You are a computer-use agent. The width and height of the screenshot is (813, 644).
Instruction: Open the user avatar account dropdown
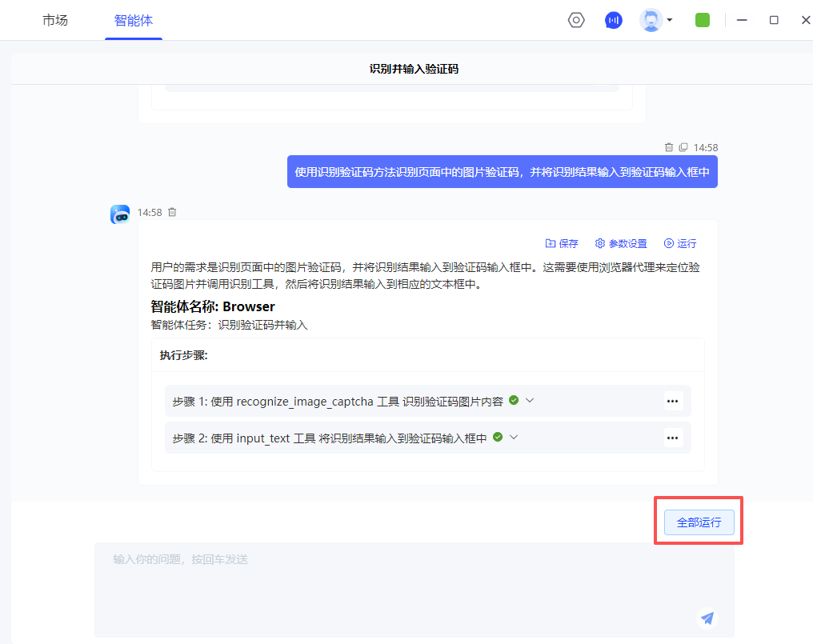[x=656, y=20]
